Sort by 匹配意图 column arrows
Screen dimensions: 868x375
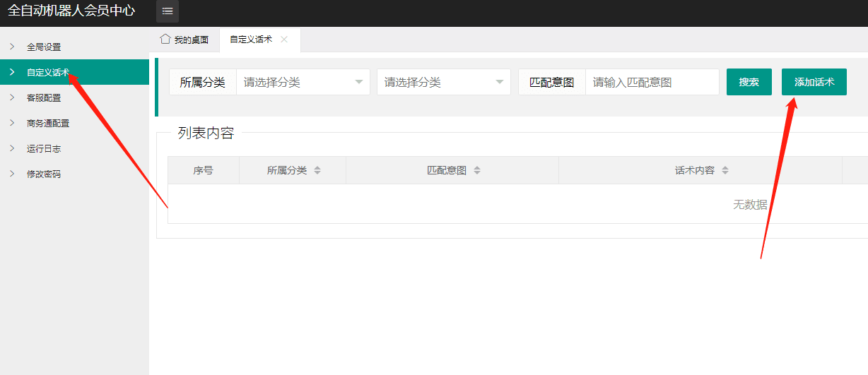click(x=477, y=170)
